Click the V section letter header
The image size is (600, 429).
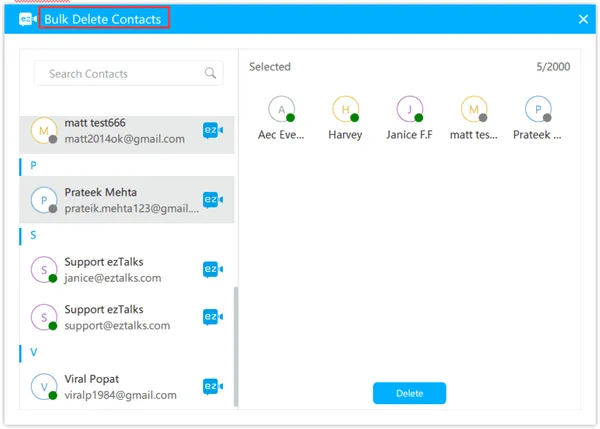tap(34, 352)
